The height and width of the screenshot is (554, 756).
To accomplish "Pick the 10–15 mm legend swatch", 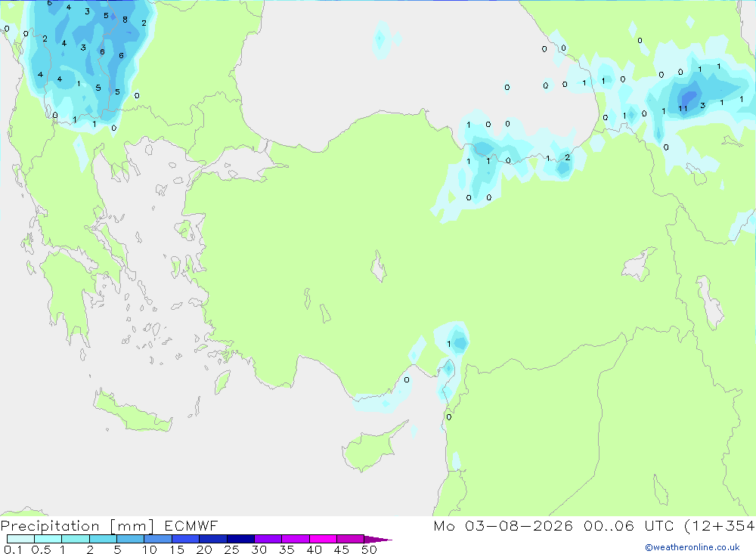I will point(158,539).
